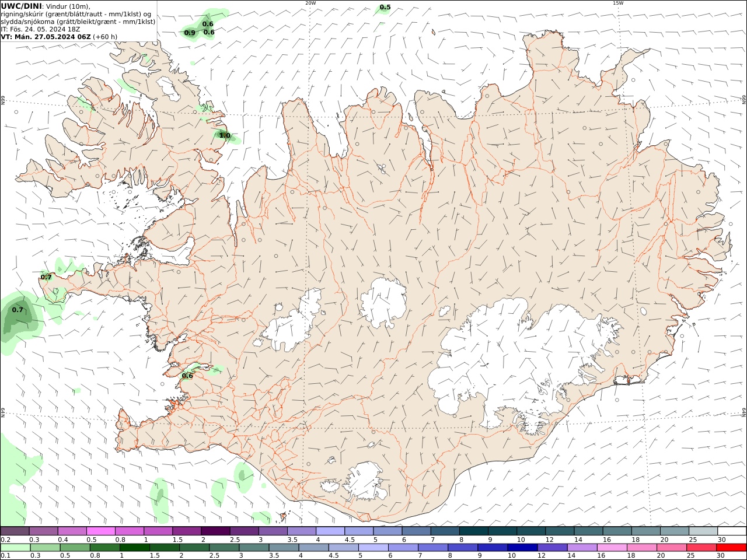Click the 1.0 precipitation value in the Westfjords
The image size is (747, 560).
click(x=225, y=135)
